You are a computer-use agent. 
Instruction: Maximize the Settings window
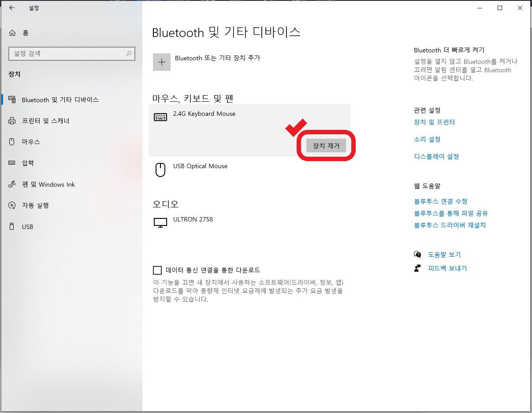point(499,7)
